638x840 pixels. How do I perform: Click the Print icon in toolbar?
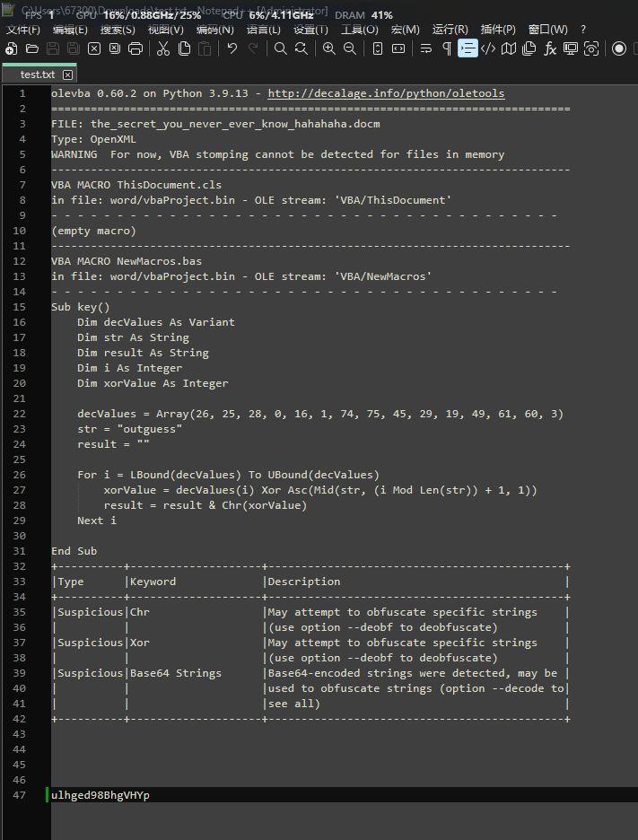pos(135,48)
